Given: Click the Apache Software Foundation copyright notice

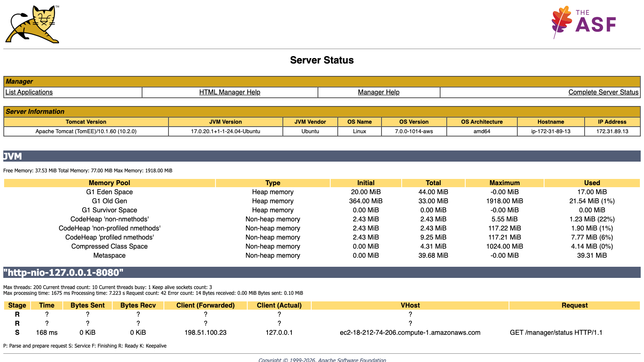Looking at the screenshot, I should pyautogui.click(x=322, y=360).
